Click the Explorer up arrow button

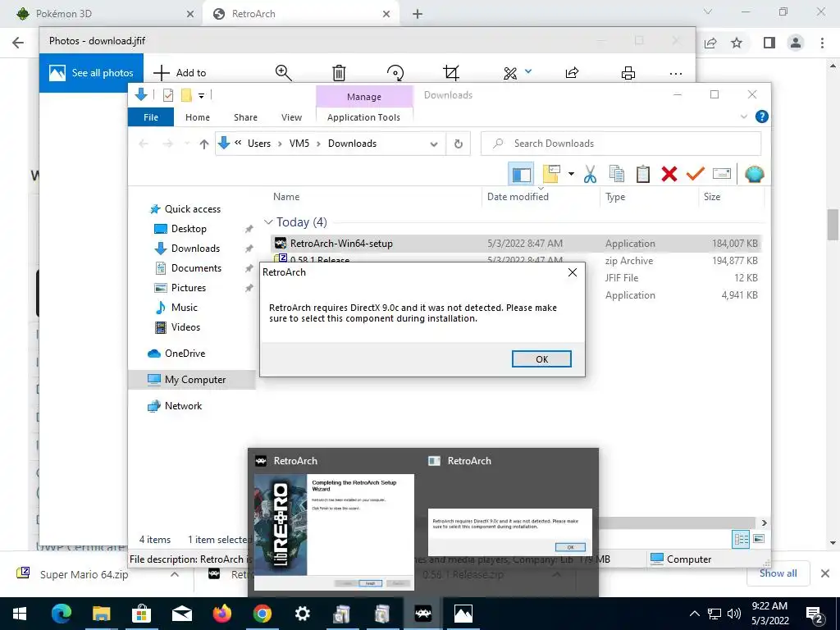(x=203, y=144)
